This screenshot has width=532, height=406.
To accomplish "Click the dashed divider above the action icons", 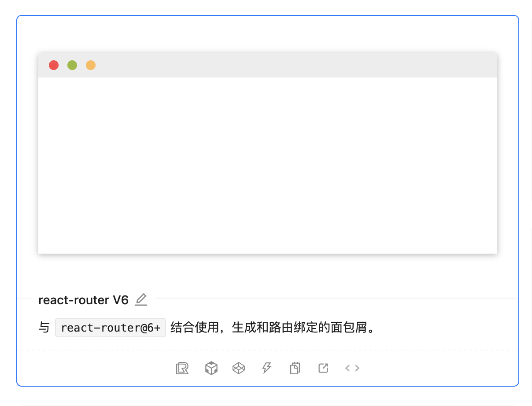I will 267,350.
